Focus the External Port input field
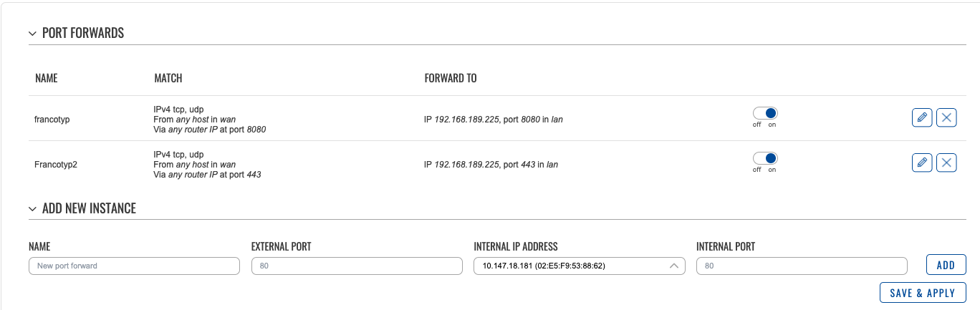Image resolution: width=980 pixels, height=310 pixels. (357, 266)
